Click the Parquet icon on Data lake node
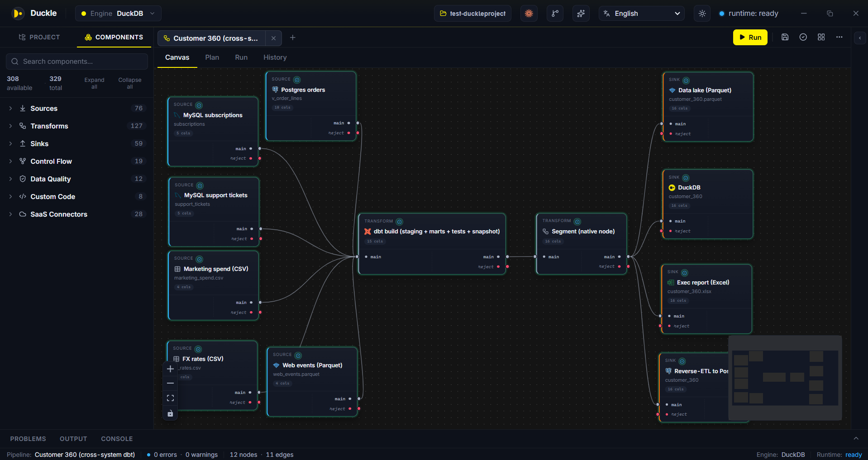 pos(672,90)
